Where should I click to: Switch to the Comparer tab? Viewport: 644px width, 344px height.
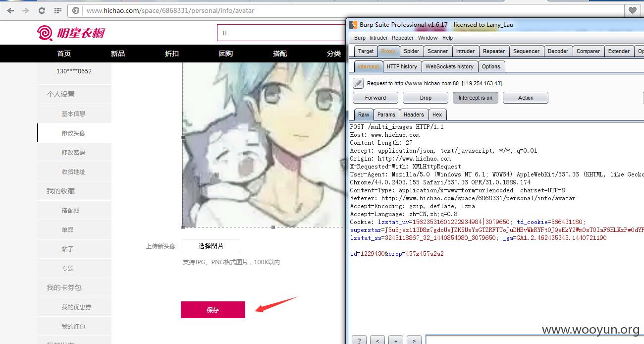coord(588,51)
